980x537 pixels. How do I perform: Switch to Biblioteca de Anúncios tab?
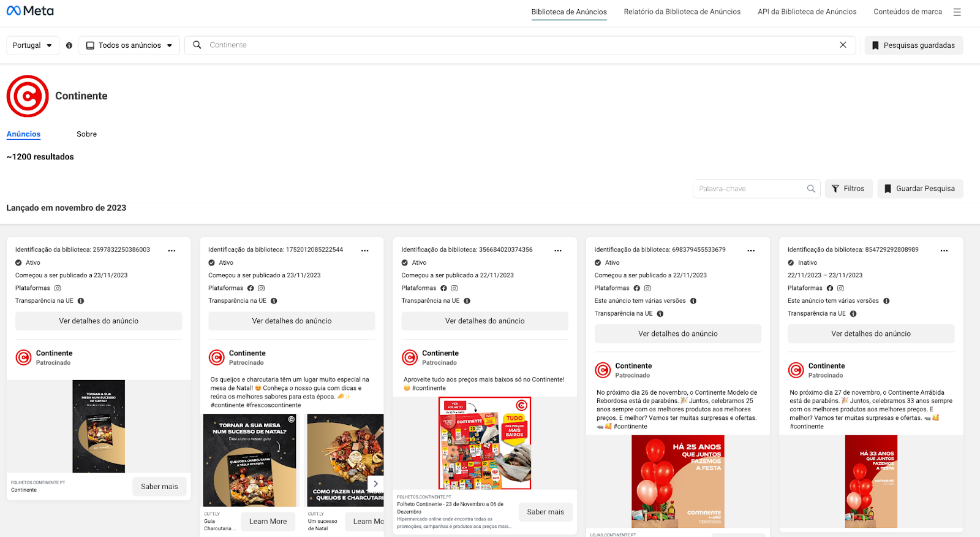[569, 12]
